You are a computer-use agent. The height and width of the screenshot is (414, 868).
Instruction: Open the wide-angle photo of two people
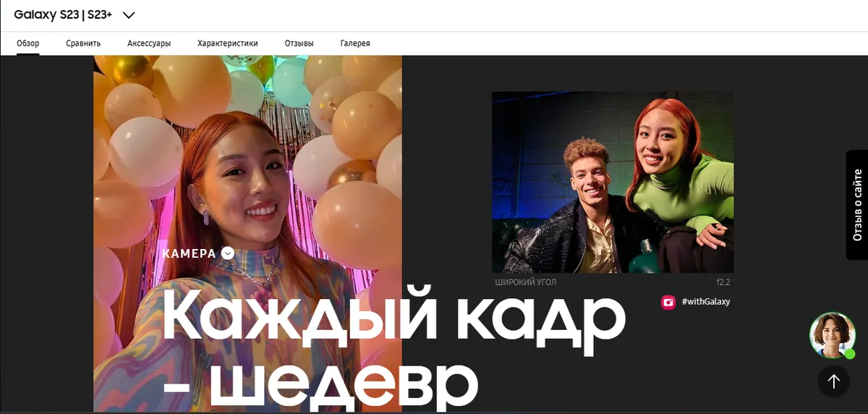pyautogui.click(x=613, y=182)
